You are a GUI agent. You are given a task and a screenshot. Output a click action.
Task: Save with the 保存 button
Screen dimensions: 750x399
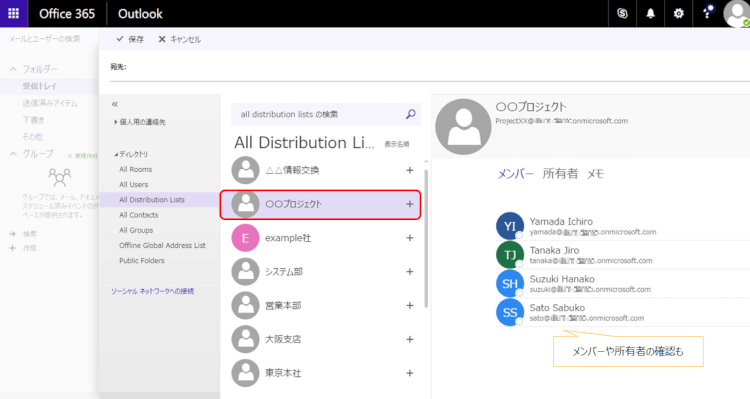pyautogui.click(x=130, y=39)
